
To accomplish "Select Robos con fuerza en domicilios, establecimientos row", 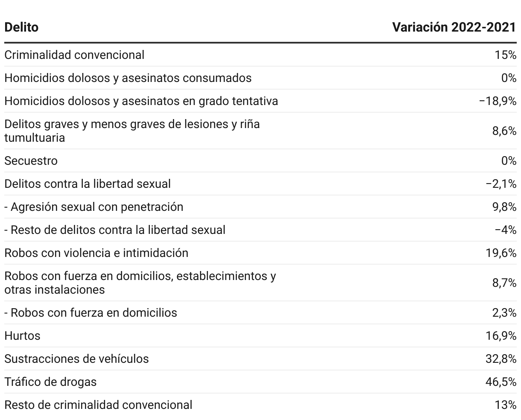I will pos(260,283).
